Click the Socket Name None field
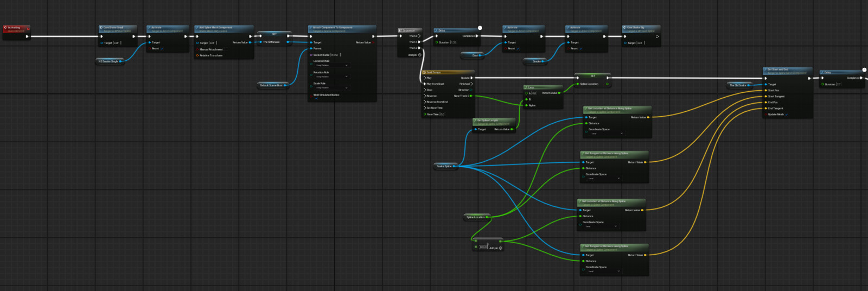The width and height of the screenshot is (868, 291). 336,55
